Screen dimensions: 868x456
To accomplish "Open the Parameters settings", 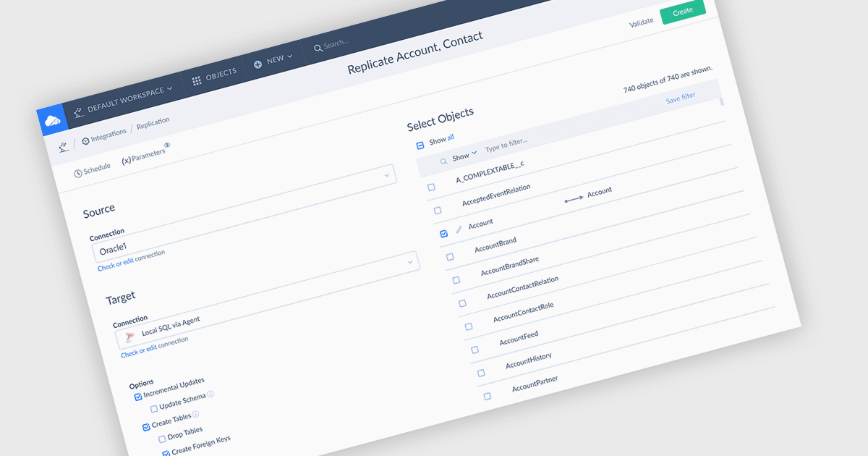I will coord(144,156).
